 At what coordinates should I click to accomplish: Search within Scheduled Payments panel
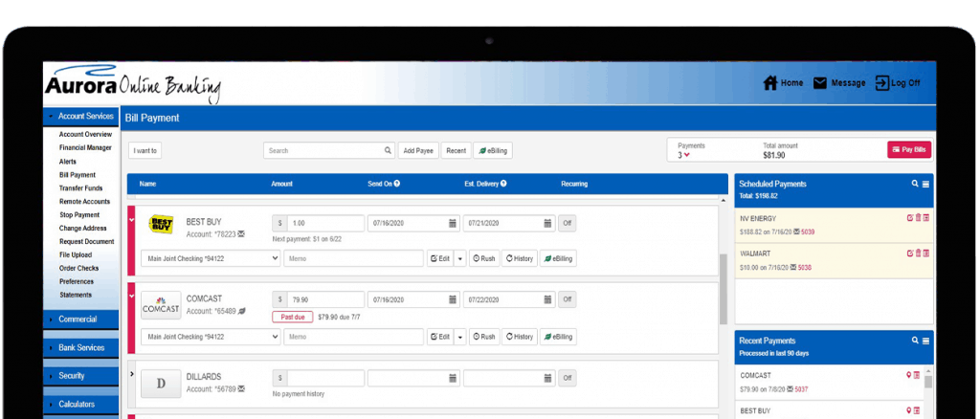click(x=915, y=184)
